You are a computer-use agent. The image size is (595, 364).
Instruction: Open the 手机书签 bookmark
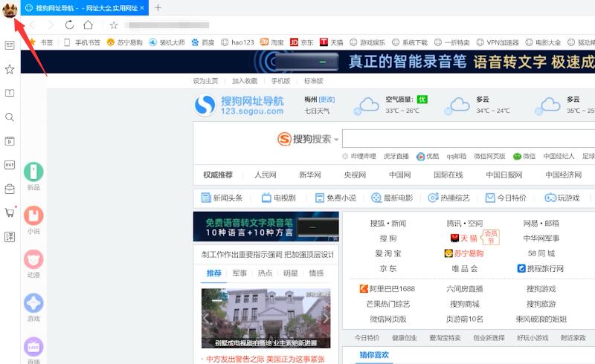[x=82, y=42]
